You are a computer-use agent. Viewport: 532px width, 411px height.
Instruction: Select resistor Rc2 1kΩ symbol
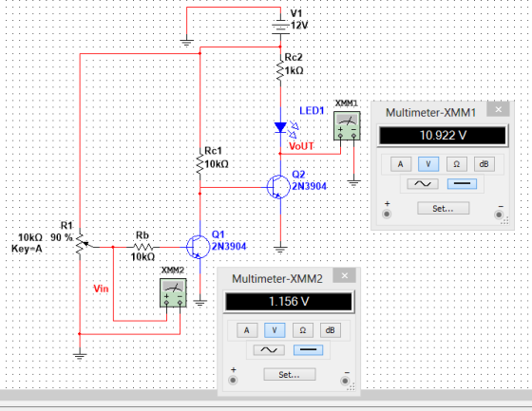[280, 70]
